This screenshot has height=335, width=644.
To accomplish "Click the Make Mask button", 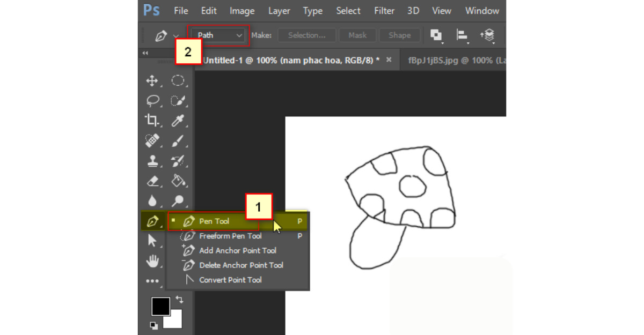I will tap(357, 35).
